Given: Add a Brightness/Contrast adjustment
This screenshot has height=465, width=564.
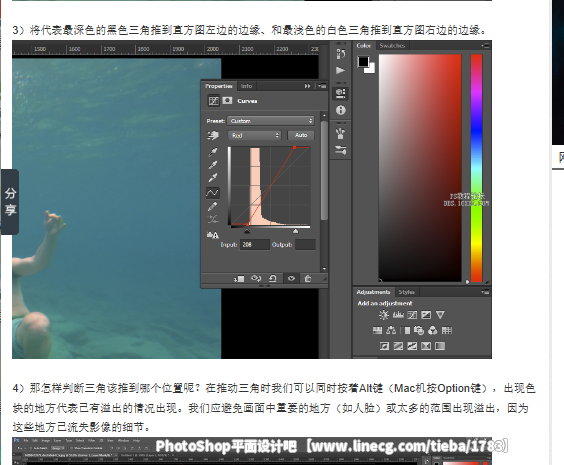Looking at the screenshot, I should coord(384,315).
